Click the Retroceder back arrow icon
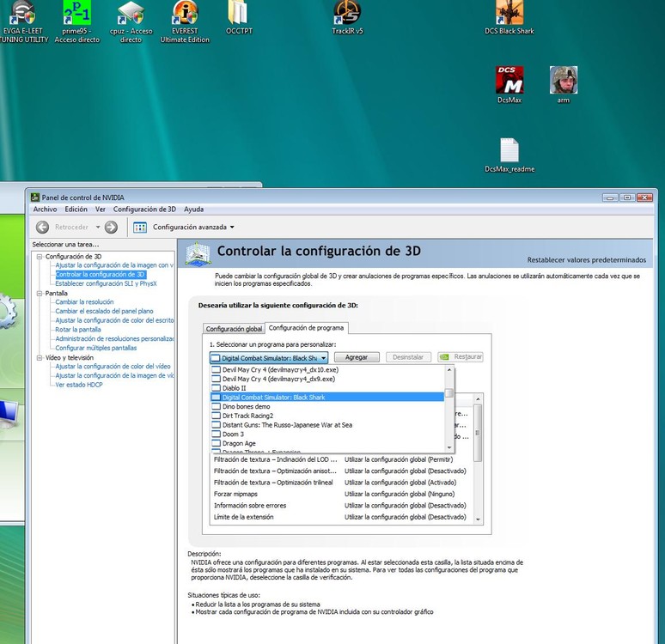 (x=42, y=228)
